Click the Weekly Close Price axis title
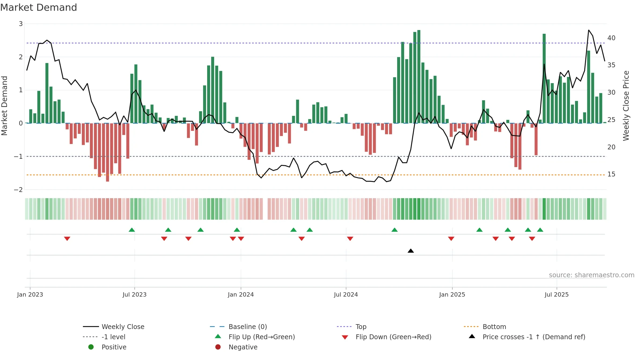Image resolution: width=644 pixels, height=362 pixels. tap(626, 106)
